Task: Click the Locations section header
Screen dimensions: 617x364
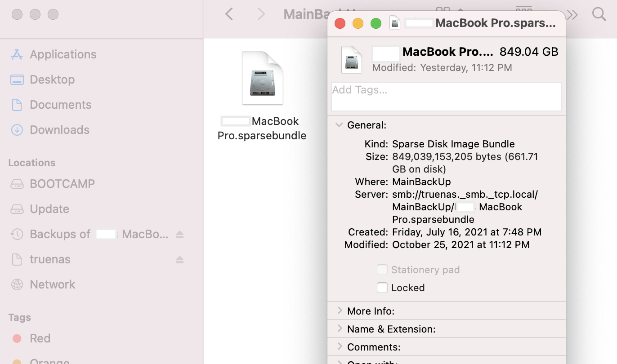Action: point(32,163)
